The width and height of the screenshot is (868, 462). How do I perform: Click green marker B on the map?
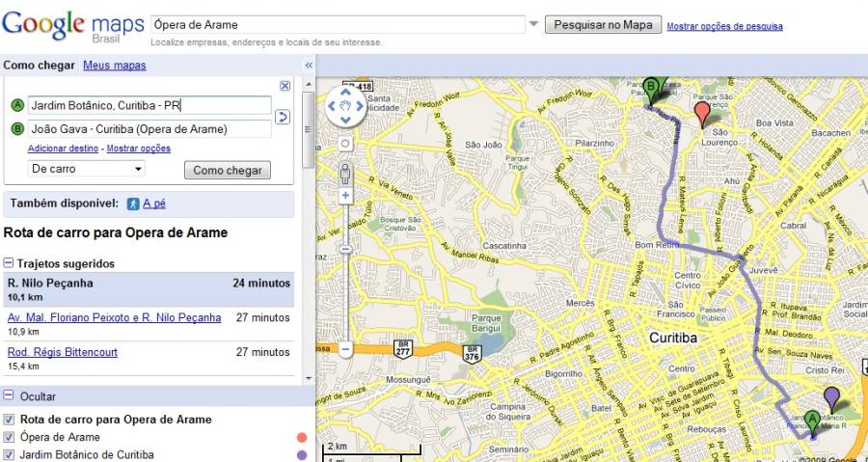651,91
